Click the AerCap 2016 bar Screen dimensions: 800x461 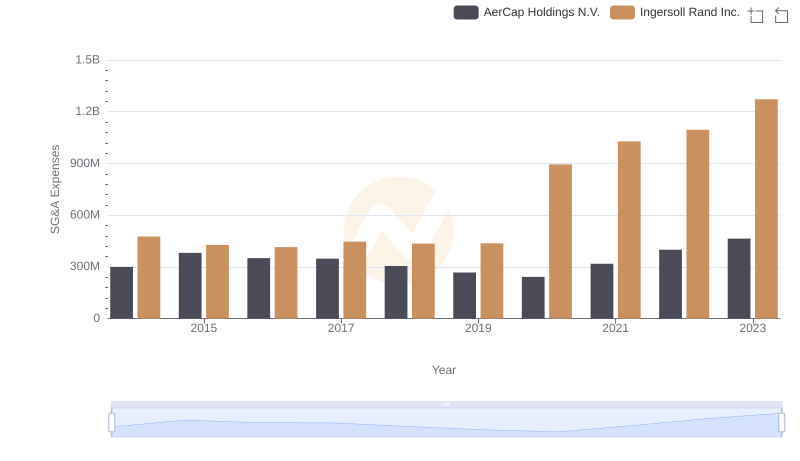tap(259, 288)
